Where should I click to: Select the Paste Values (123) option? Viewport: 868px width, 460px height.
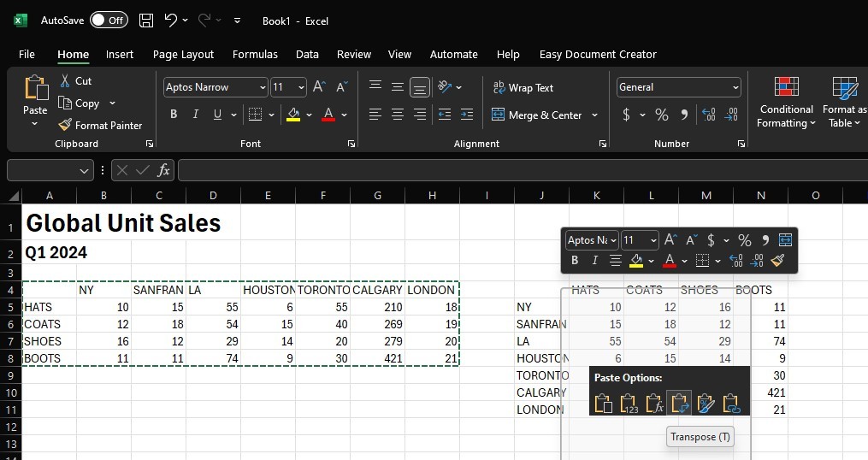[x=629, y=404]
